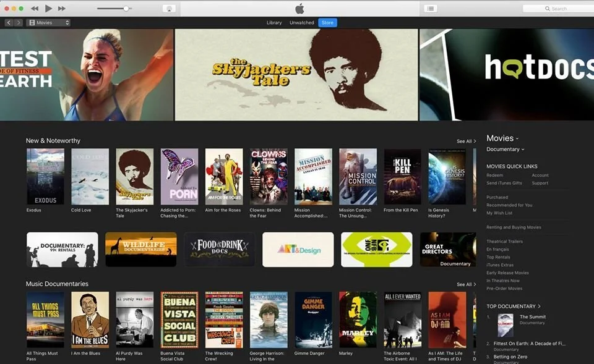This screenshot has width=594, height=364.
Task: Open the Top Rentals link
Action: 498,257
